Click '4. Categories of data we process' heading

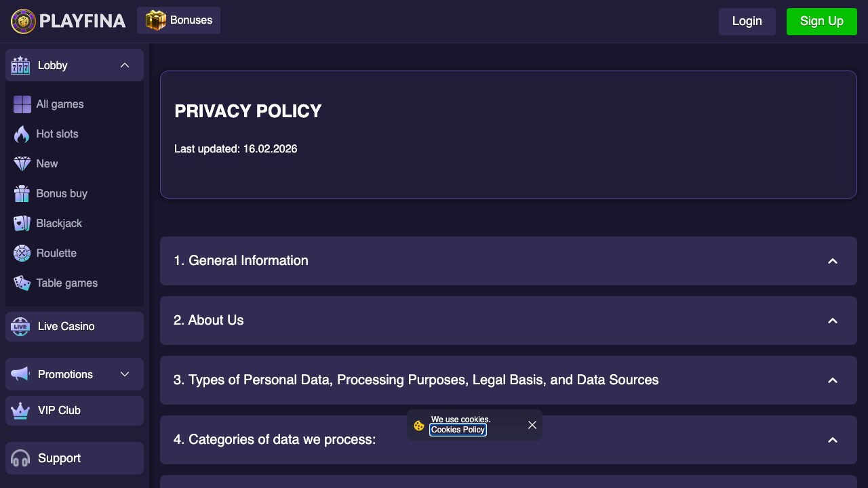pos(275,440)
